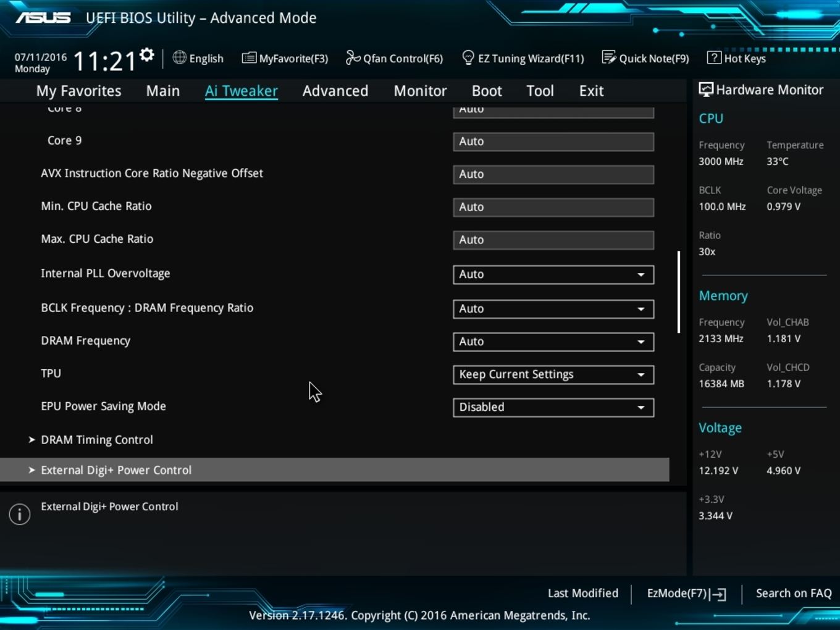Screen dimensions: 840x630
Task: Open the English language selector
Action: [198, 58]
